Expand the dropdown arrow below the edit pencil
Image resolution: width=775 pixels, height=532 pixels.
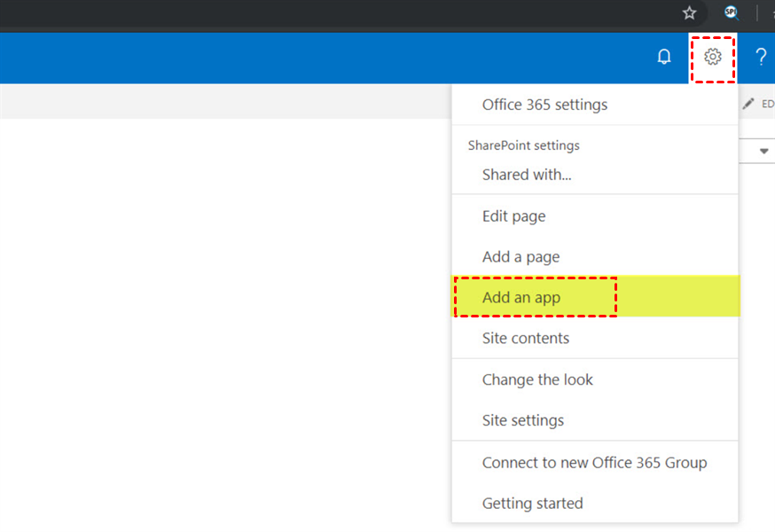click(764, 152)
